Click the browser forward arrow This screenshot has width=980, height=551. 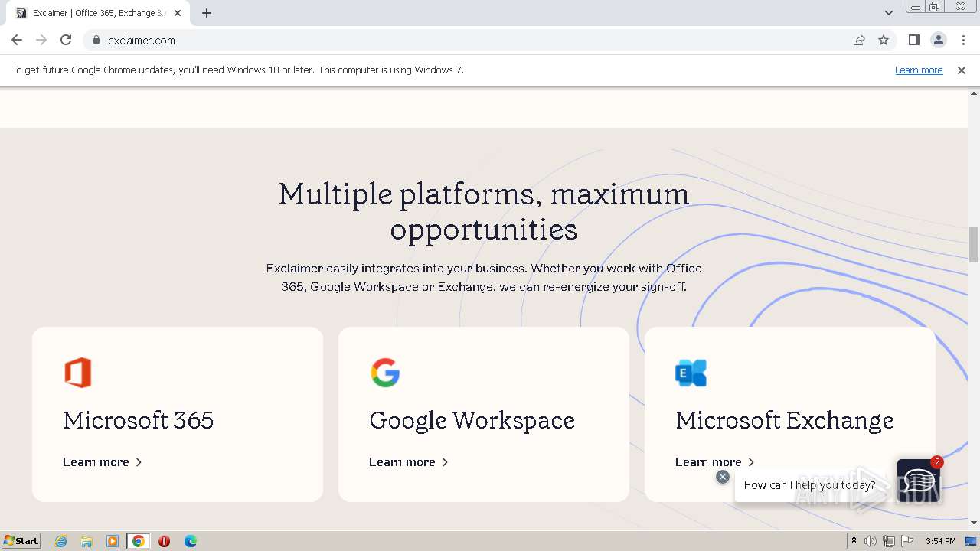[41, 40]
